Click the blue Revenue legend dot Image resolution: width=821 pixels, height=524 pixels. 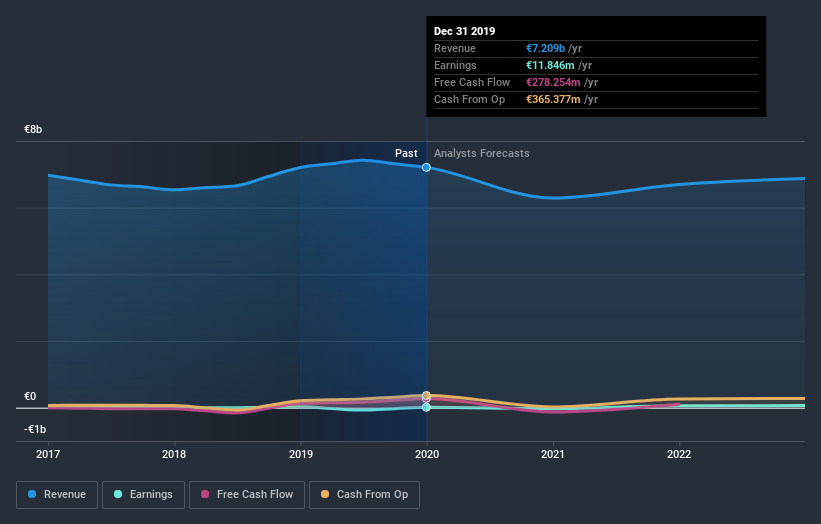(x=32, y=494)
